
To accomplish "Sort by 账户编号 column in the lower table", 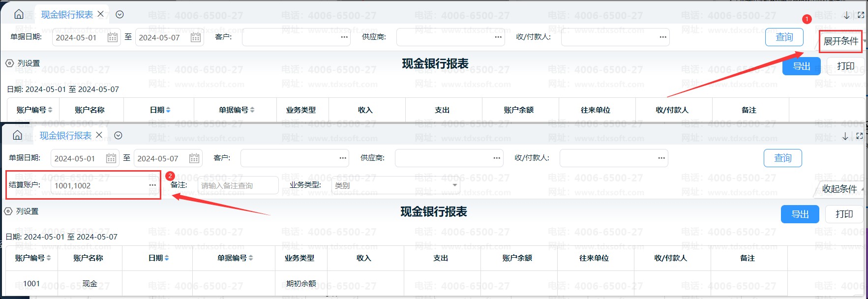I will coord(49,258).
